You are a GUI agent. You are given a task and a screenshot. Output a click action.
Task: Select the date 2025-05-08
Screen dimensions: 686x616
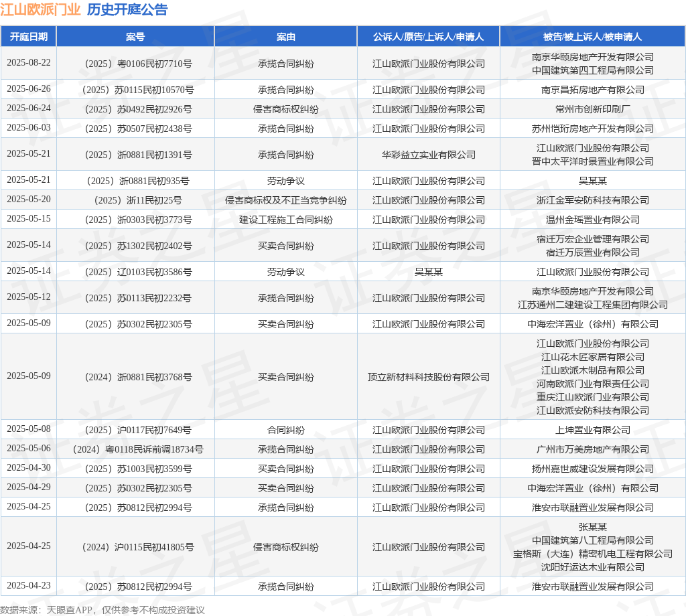pyautogui.click(x=29, y=429)
